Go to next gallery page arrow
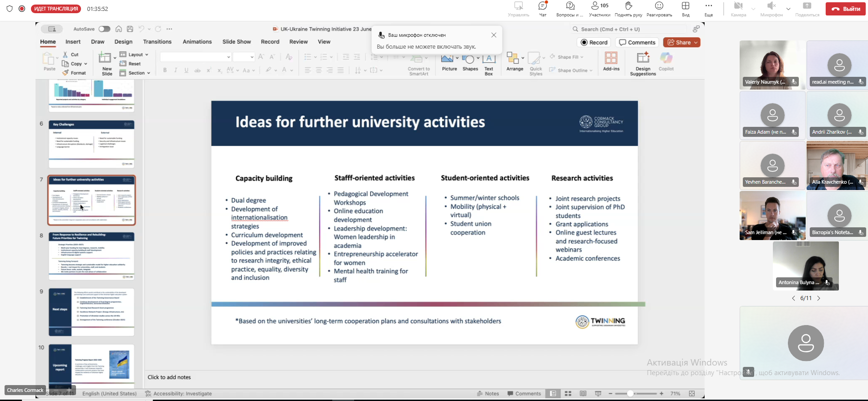 click(818, 298)
